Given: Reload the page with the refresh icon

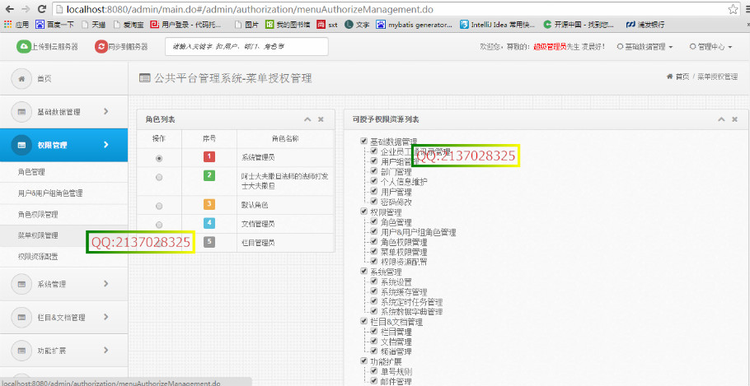Looking at the screenshot, I should (x=42, y=9).
